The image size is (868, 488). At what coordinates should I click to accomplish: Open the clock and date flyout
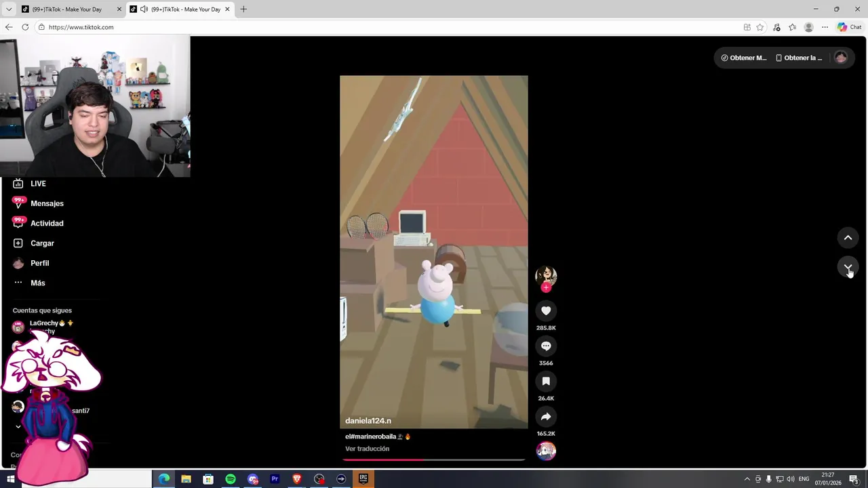coord(827,479)
